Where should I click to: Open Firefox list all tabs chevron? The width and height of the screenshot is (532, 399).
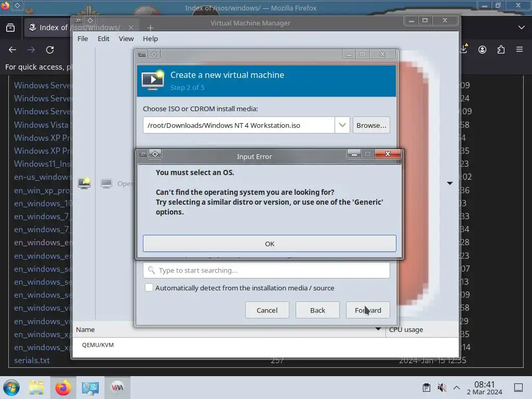[x=522, y=28]
